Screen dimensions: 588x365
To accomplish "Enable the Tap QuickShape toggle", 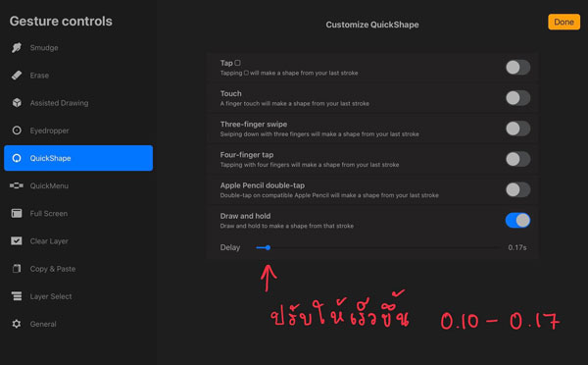I will point(517,68).
